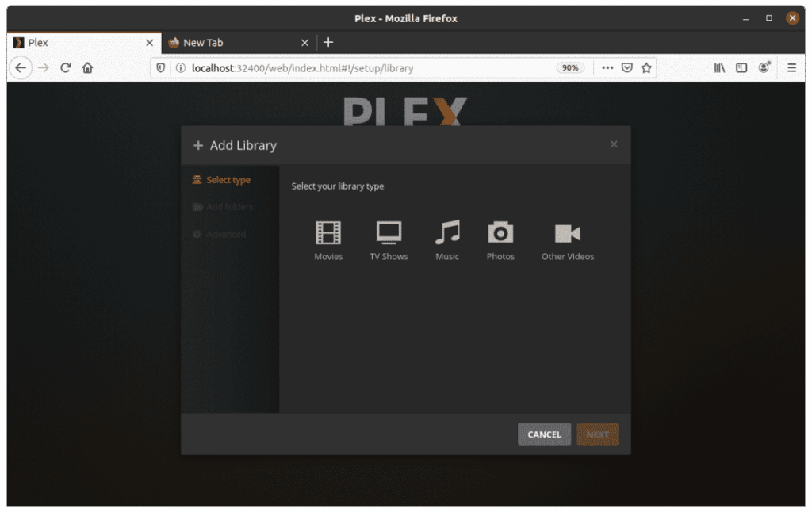Open tracking protection shield info
This screenshot has width=812, height=513.
[160, 68]
